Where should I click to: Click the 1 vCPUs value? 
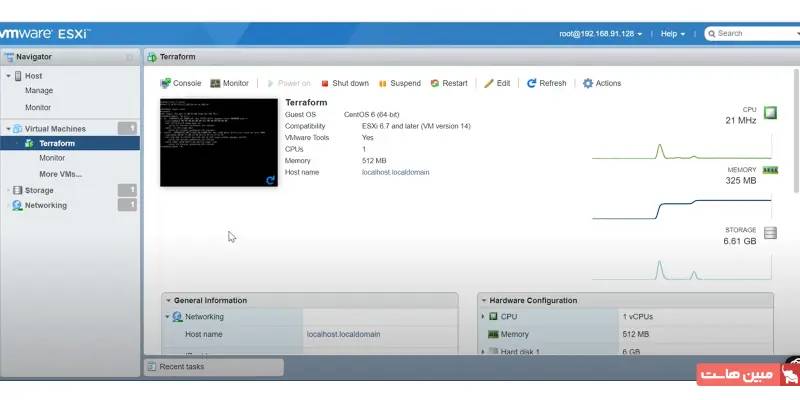click(638, 317)
